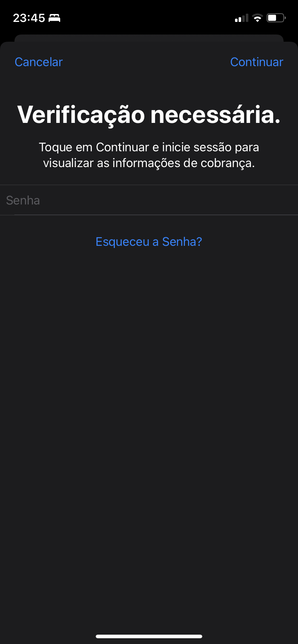
Task: Tap the "Toque em Continuar e inicie" text line
Action: point(149,147)
